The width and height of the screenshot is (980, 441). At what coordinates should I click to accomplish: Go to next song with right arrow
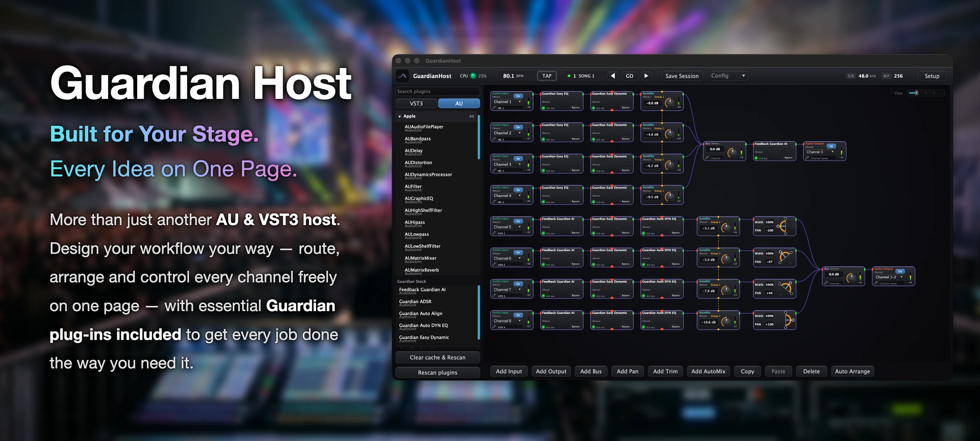[x=646, y=76]
